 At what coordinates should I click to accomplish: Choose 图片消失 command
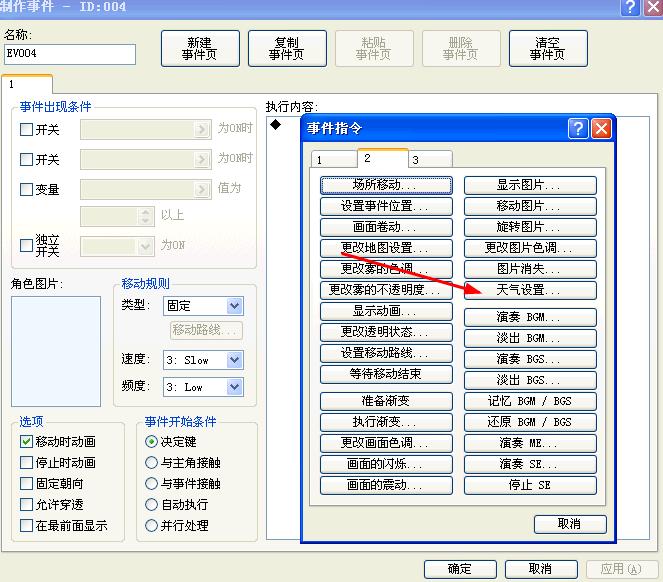coord(530,269)
